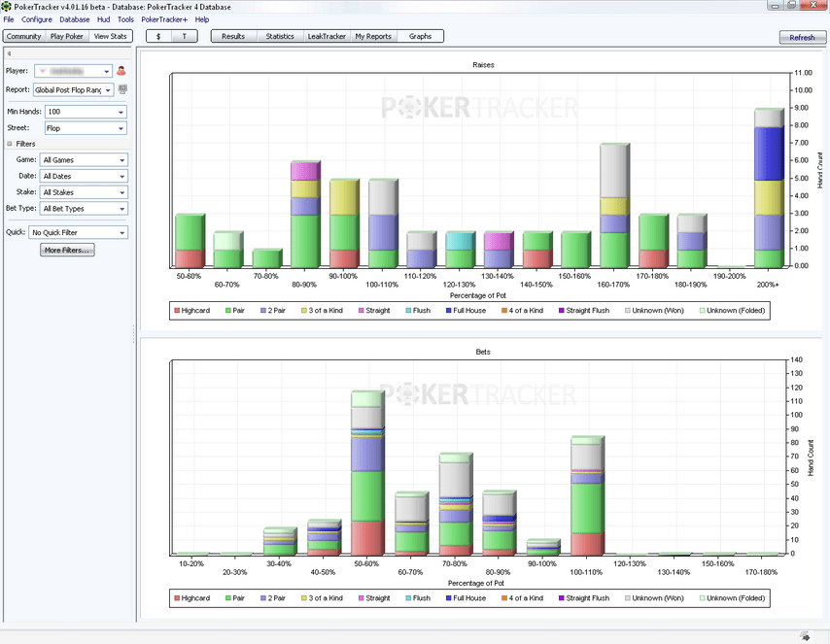Viewport: 830px width, 644px height.
Task: Click Straight swatch in Raises chart legend
Action: click(x=361, y=311)
